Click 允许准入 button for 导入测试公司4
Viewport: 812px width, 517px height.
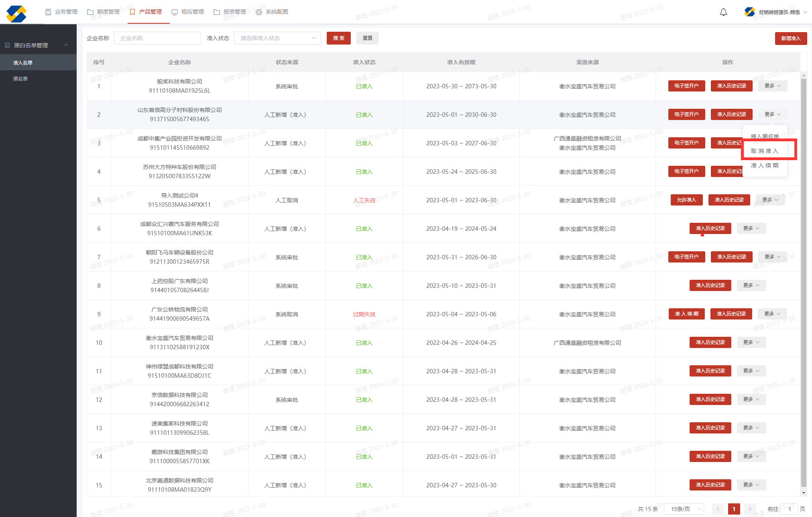tap(686, 200)
